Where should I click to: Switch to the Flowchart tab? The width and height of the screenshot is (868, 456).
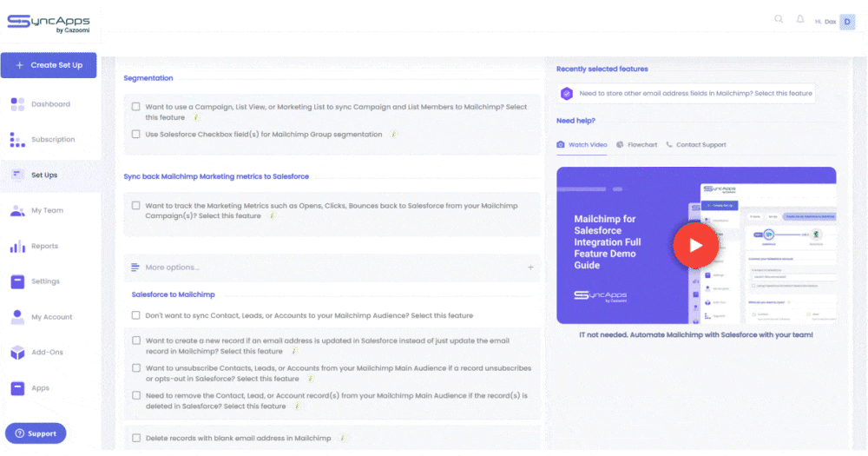(x=636, y=144)
